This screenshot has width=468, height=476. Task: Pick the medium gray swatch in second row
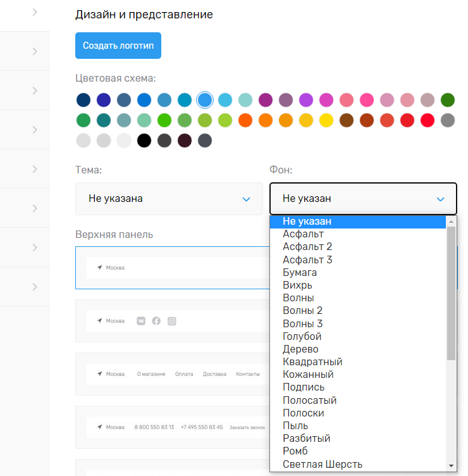coord(448,120)
